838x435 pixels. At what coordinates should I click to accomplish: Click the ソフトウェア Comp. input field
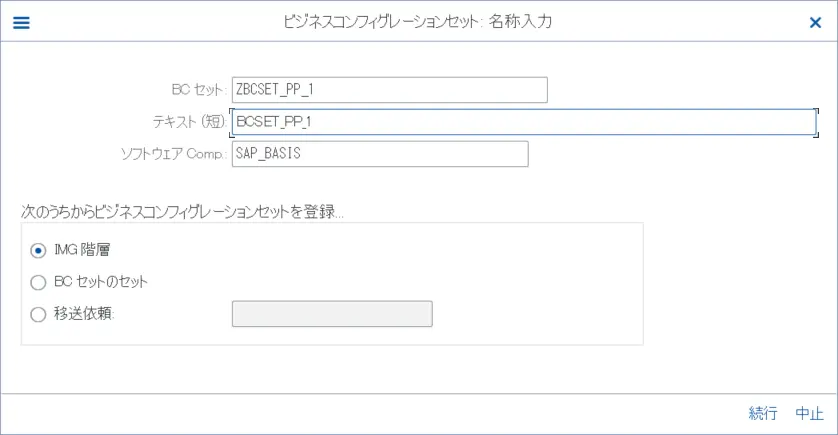point(380,154)
